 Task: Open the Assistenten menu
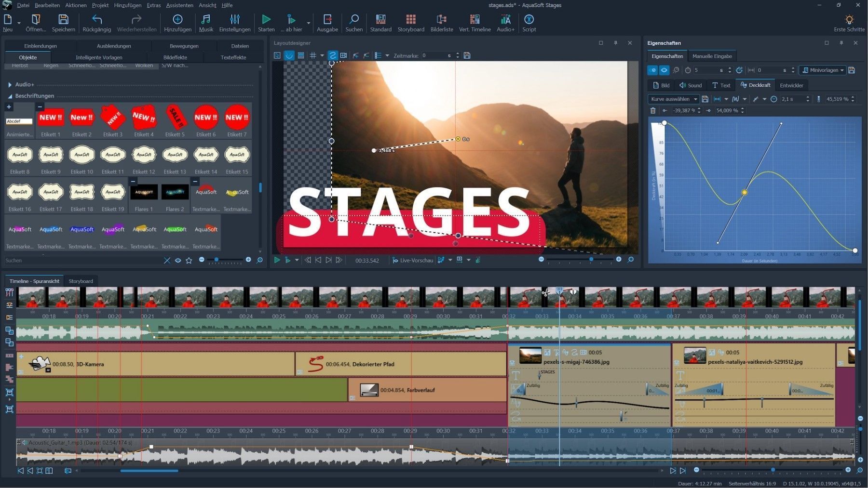point(179,5)
